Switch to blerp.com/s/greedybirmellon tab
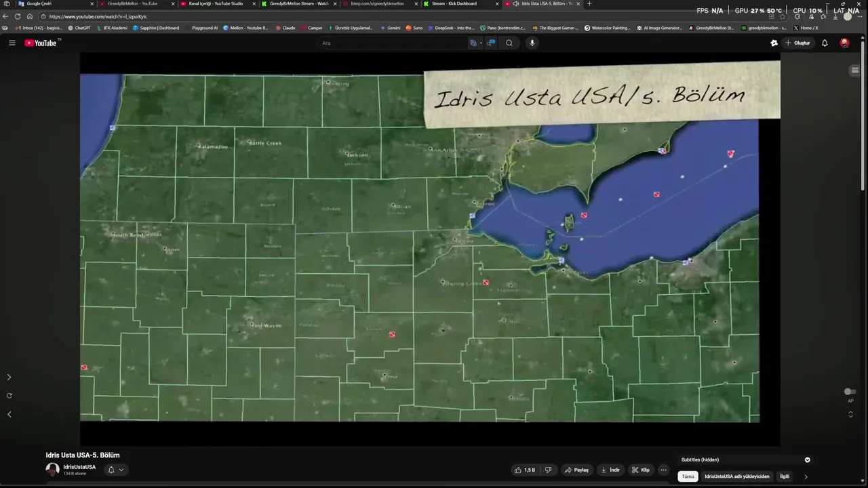This screenshot has width=868, height=488. tap(380, 3)
